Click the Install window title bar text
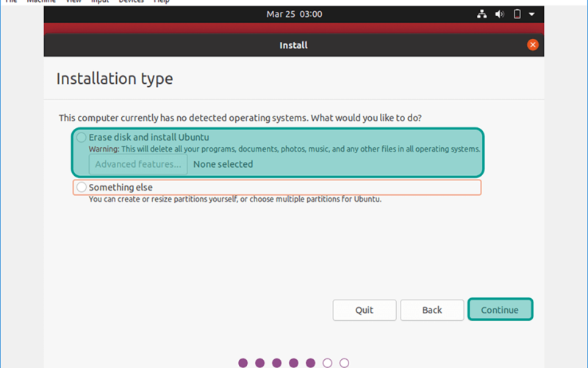588x368 pixels. 293,45
